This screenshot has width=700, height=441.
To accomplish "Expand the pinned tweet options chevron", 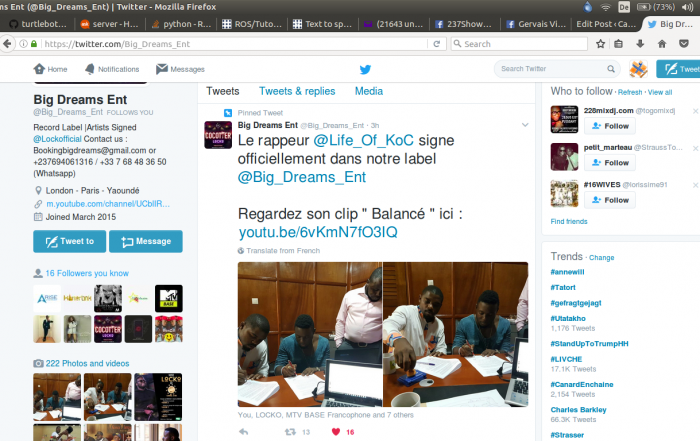I will (x=525, y=125).
